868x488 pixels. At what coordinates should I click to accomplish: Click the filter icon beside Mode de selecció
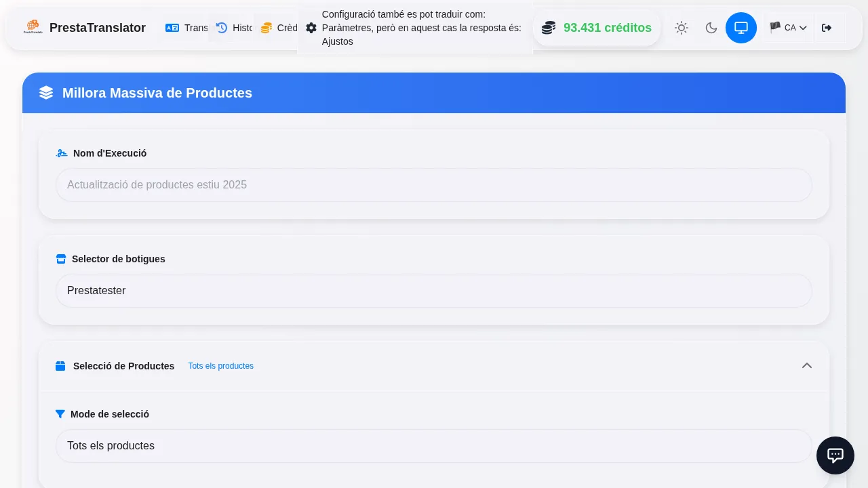coord(60,414)
